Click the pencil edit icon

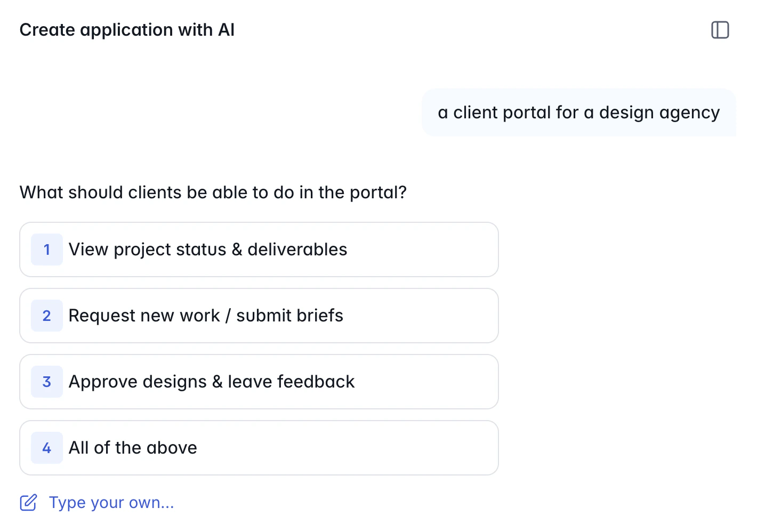tap(28, 503)
